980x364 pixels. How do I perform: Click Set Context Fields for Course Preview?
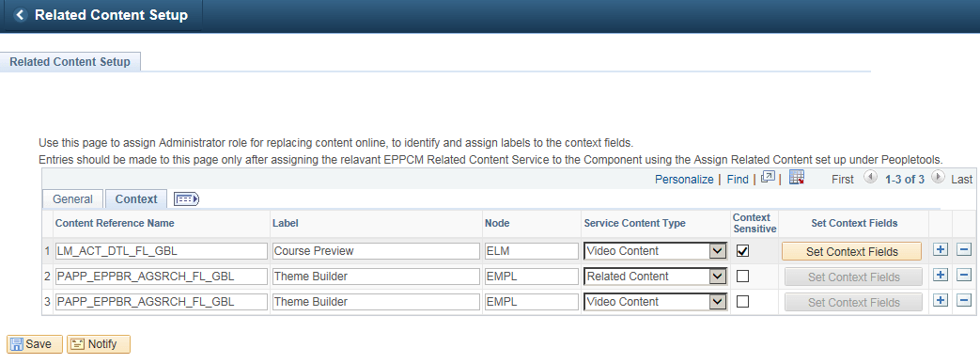coord(852,251)
